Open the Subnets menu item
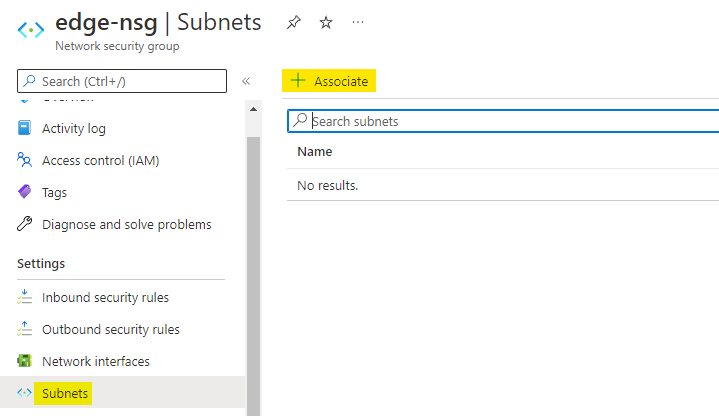This screenshot has height=416, width=719. [65, 394]
